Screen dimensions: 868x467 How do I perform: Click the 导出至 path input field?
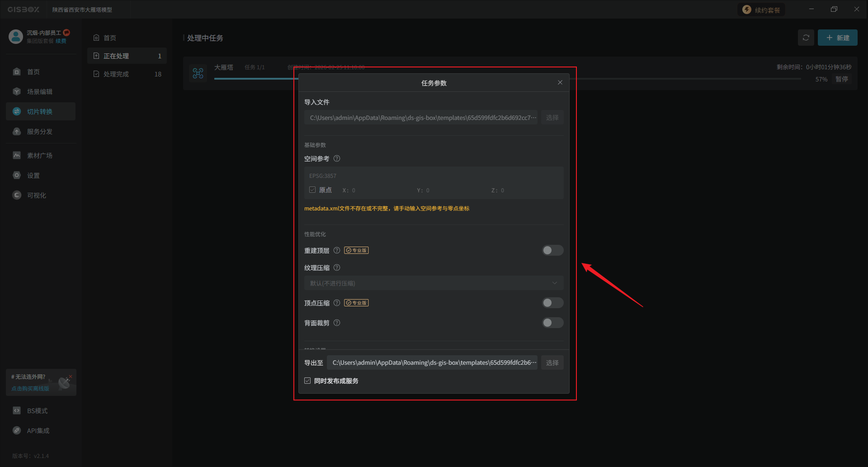[x=432, y=363]
